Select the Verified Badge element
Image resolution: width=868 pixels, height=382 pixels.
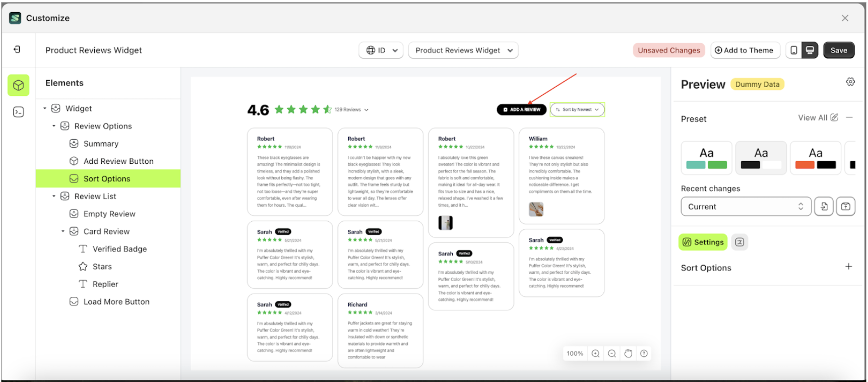coord(119,249)
